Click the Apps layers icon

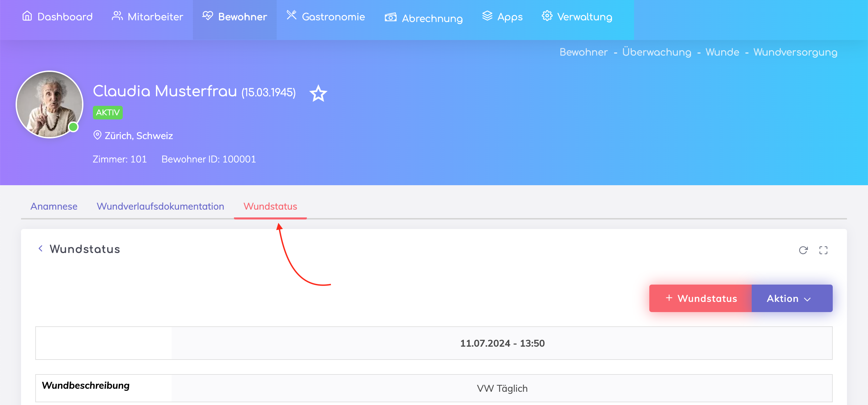(x=487, y=16)
